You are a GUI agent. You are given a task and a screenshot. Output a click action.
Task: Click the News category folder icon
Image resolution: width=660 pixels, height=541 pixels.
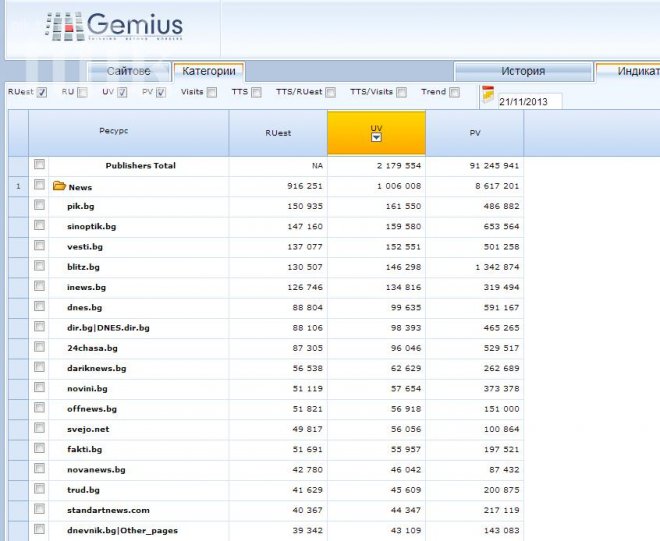point(59,186)
